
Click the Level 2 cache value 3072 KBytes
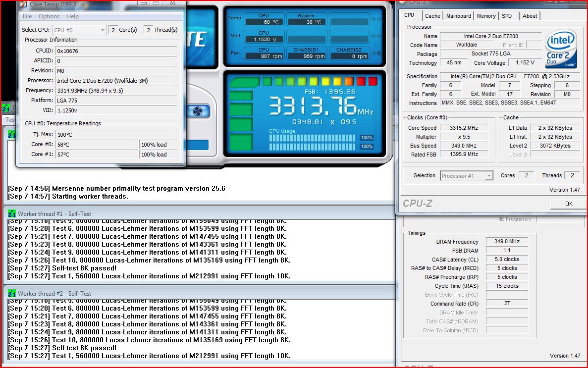pos(555,146)
